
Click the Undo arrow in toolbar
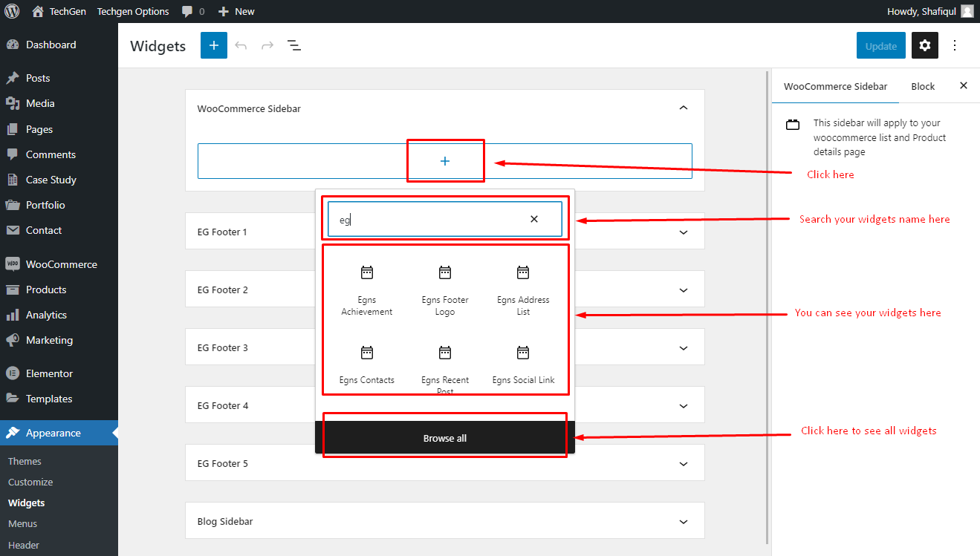[241, 46]
